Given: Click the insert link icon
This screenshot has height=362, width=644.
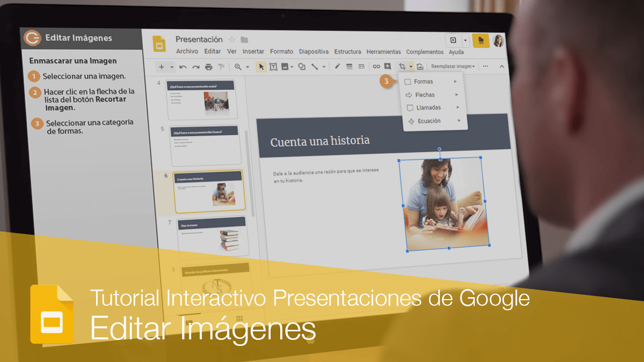Looking at the screenshot, I should [376, 66].
